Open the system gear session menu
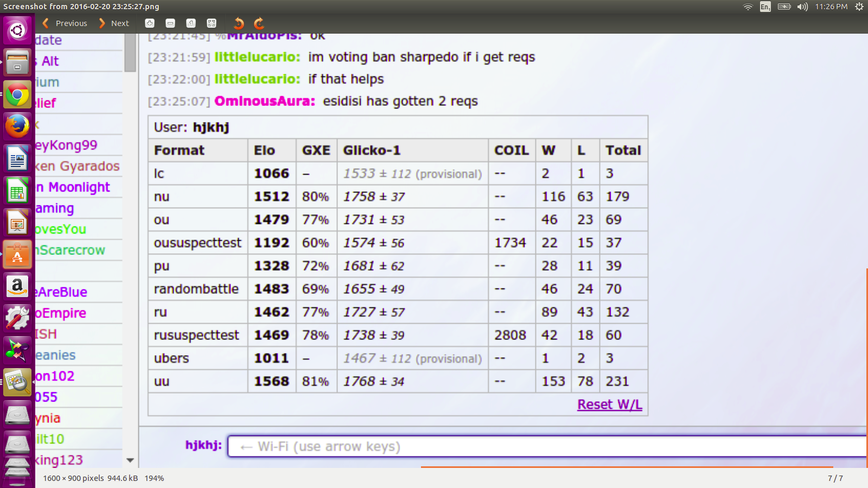 pyautogui.click(x=859, y=7)
